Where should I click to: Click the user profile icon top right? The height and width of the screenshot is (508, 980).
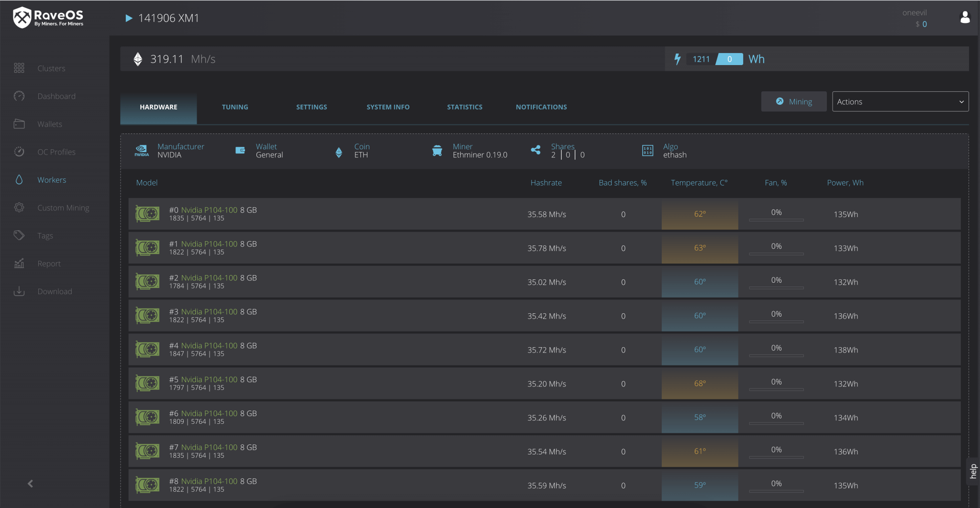(965, 17)
